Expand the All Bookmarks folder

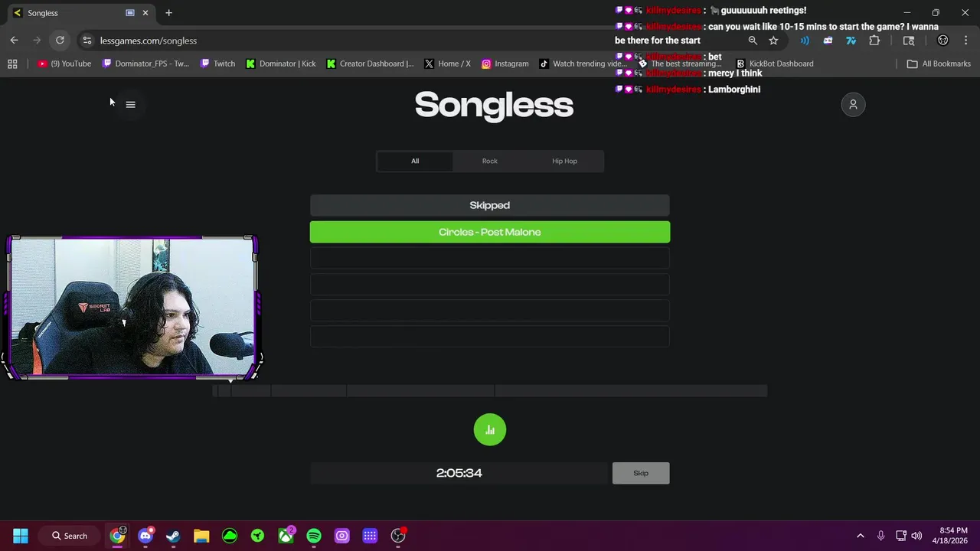(939, 64)
